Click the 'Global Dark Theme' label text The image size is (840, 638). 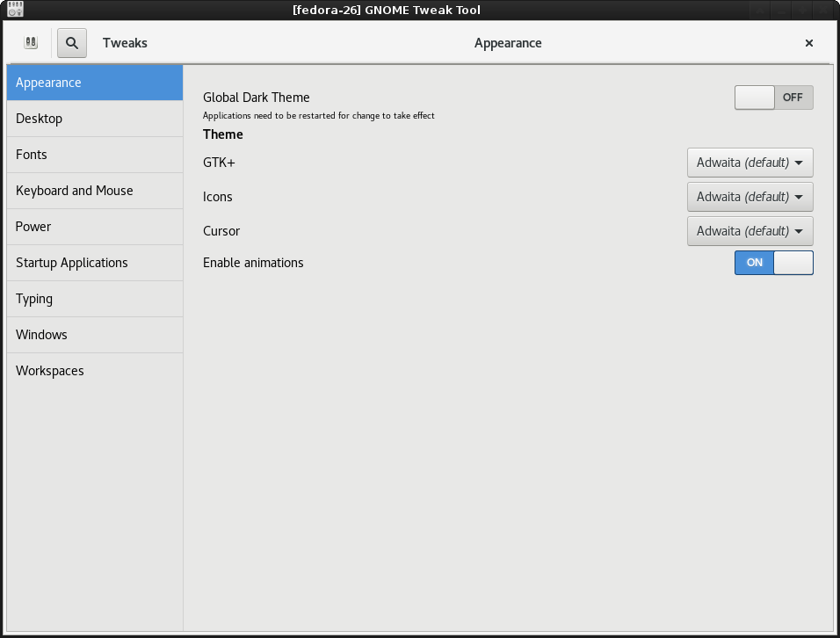[x=256, y=98]
